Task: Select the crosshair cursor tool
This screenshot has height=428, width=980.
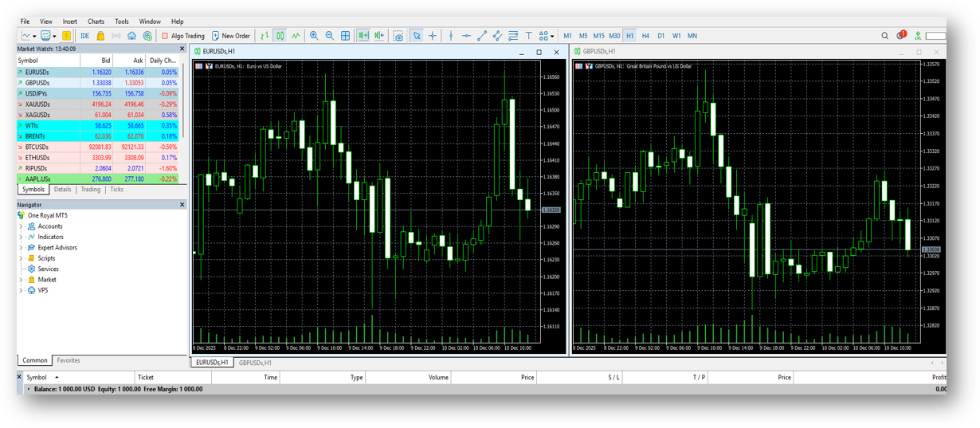Action: coord(433,36)
